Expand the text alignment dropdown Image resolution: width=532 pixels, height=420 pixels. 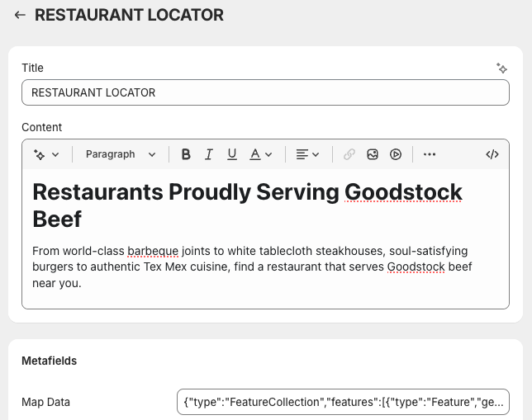pyautogui.click(x=307, y=154)
